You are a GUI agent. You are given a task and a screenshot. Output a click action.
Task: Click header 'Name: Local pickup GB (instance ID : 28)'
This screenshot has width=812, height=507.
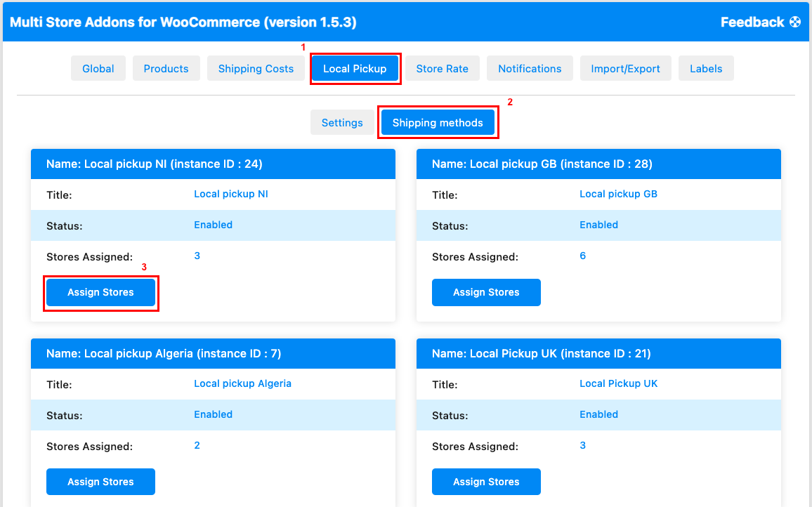coord(598,164)
